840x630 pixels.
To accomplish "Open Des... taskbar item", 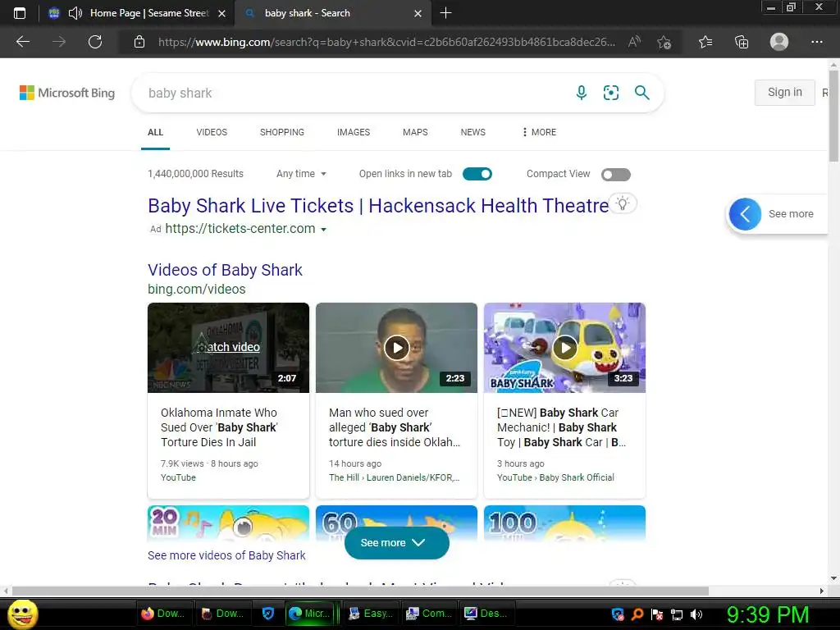I will tap(487, 614).
